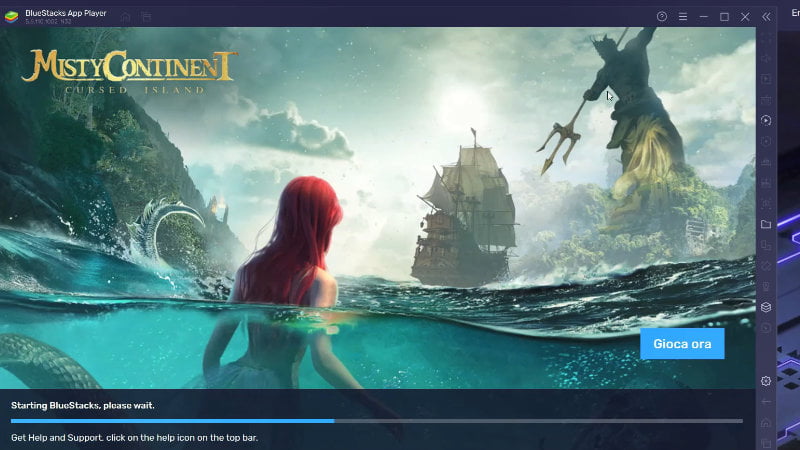Open the hamburger menu in title bar

coord(683,17)
